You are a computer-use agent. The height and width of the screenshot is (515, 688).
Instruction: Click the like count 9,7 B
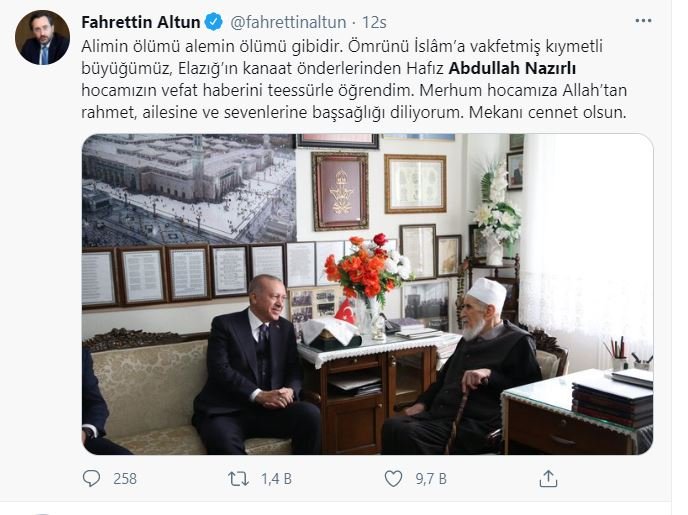tap(431, 479)
